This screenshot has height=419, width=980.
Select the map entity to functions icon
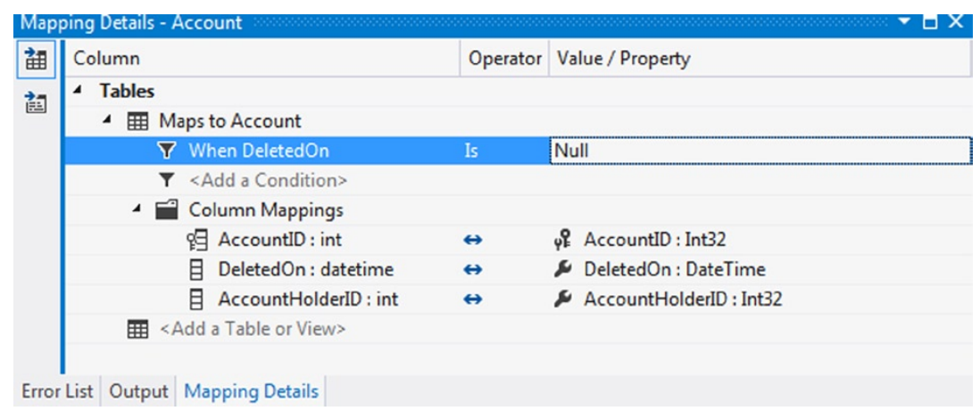point(35,101)
